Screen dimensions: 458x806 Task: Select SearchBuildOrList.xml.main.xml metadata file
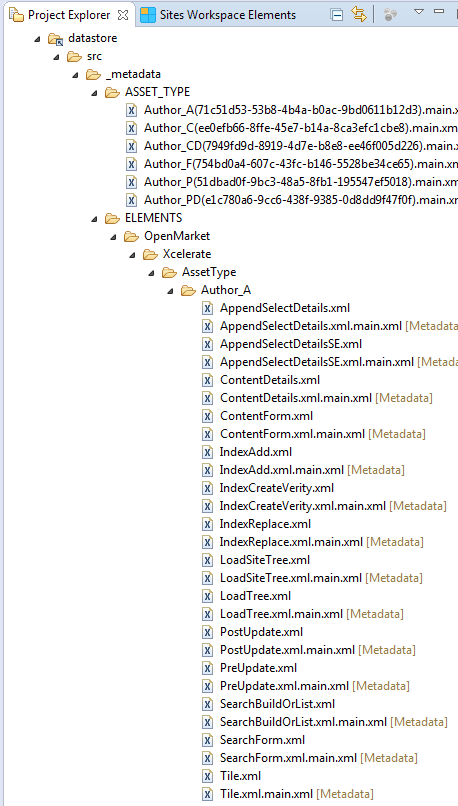pos(334,722)
